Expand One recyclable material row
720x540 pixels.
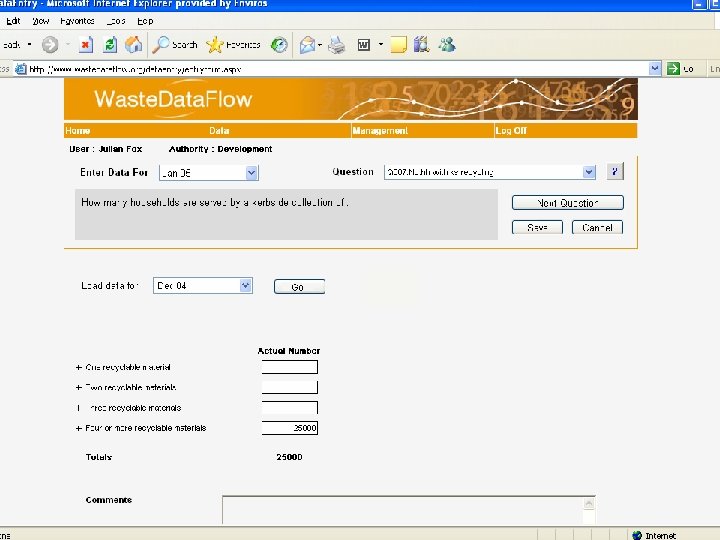(79, 367)
